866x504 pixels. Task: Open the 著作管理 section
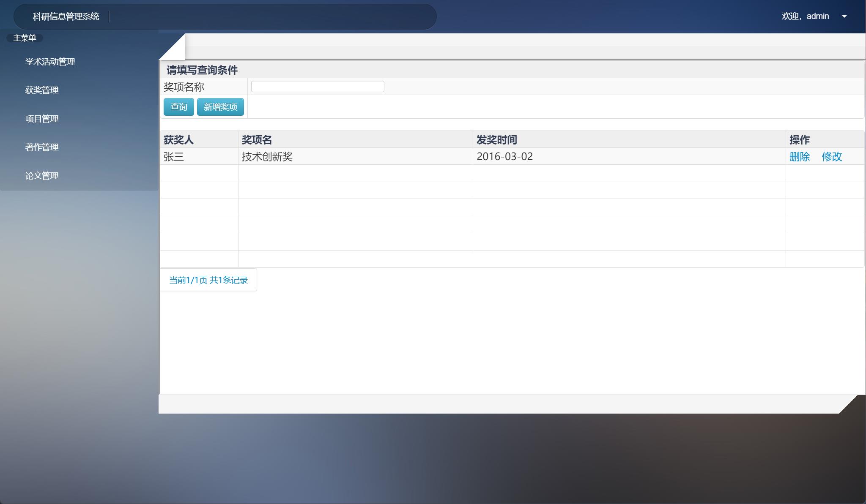click(x=42, y=147)
